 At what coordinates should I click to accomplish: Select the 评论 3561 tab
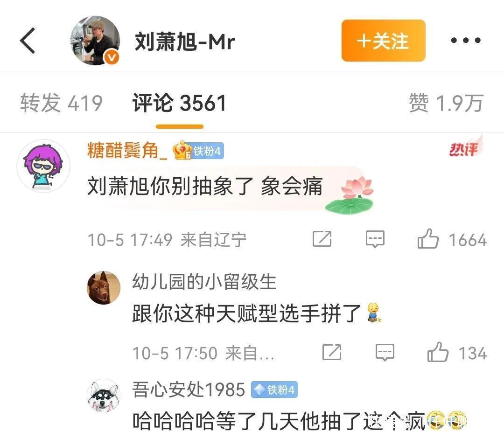(179, 103)
